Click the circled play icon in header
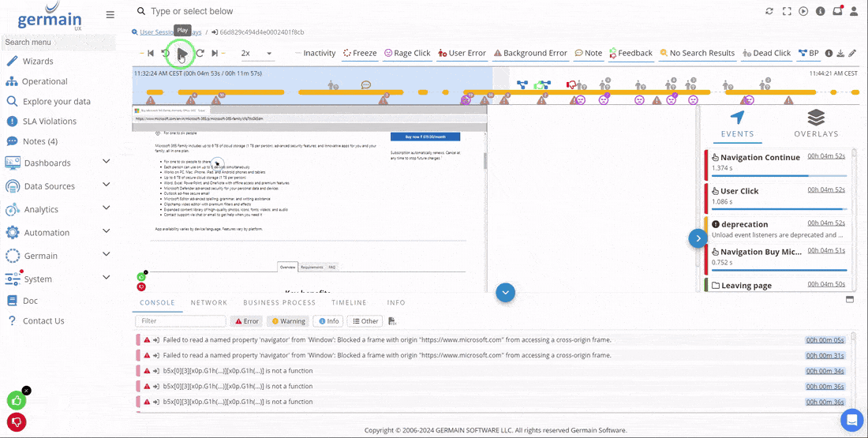868x438 pixels. tap(803, 11)
